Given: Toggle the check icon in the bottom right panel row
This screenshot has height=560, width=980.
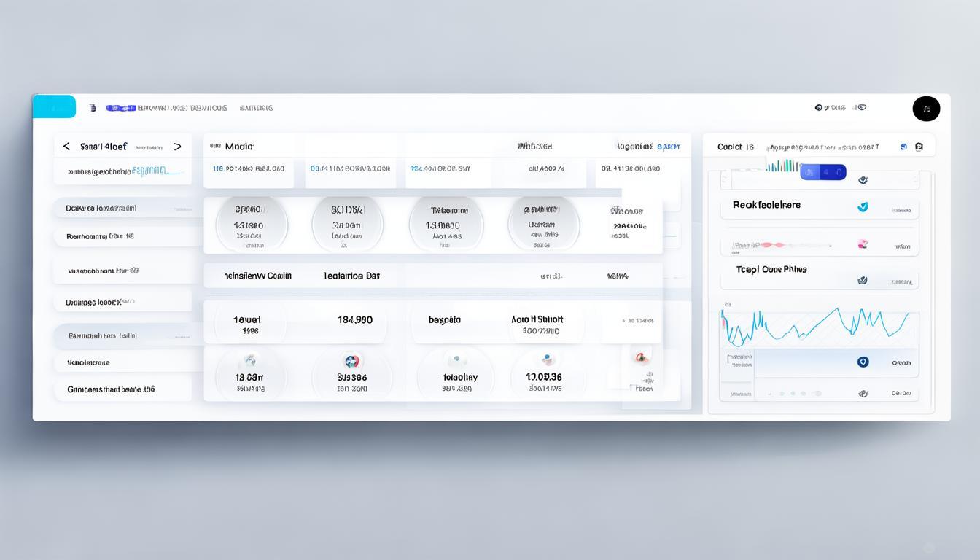Looking at the screenshot, I should [x=863, y=393].
